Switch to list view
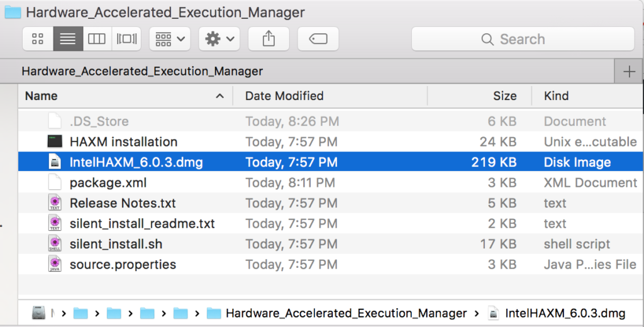Screen dimensions: 644x327 point(68,39)
